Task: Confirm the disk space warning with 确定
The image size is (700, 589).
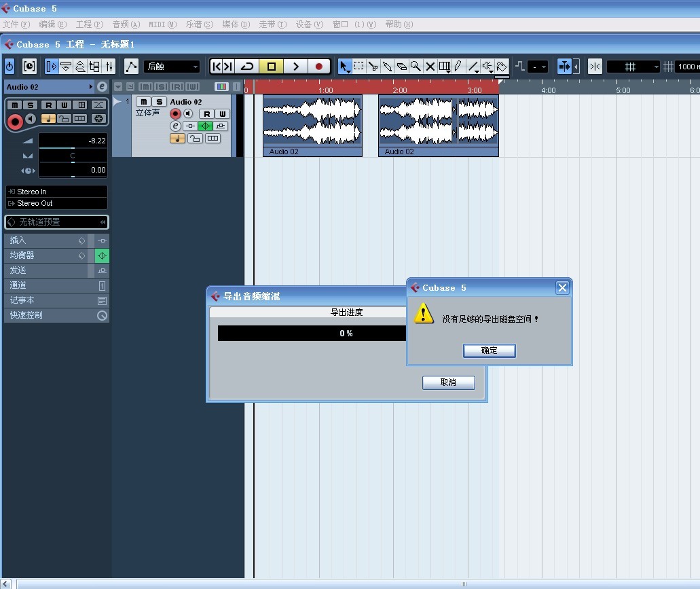Action: click(x=489, y=351)
